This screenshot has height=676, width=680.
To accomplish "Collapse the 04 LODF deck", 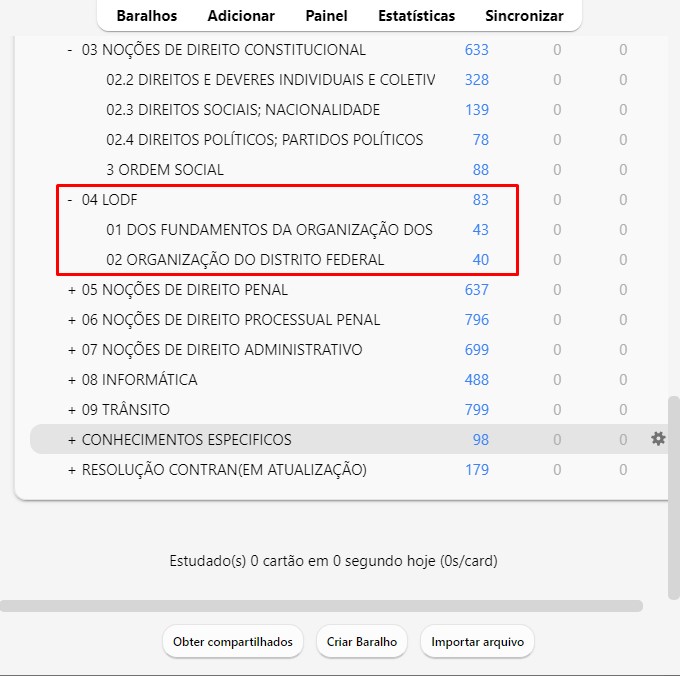I will point(70,200).
